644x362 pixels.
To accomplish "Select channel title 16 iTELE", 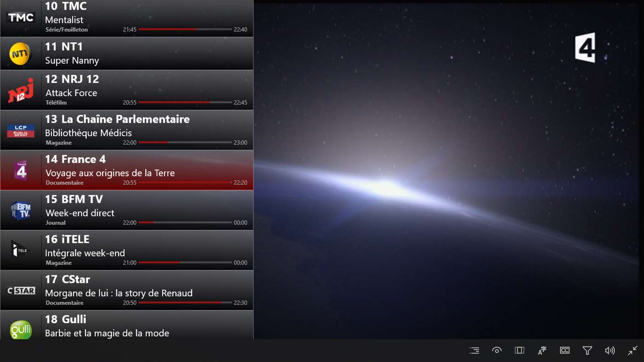I will tap(67, 239).
